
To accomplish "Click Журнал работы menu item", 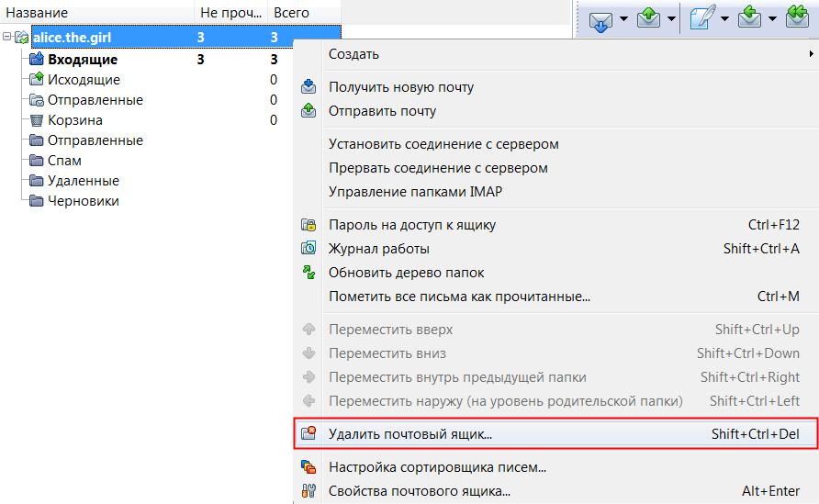I will (378, 249).
